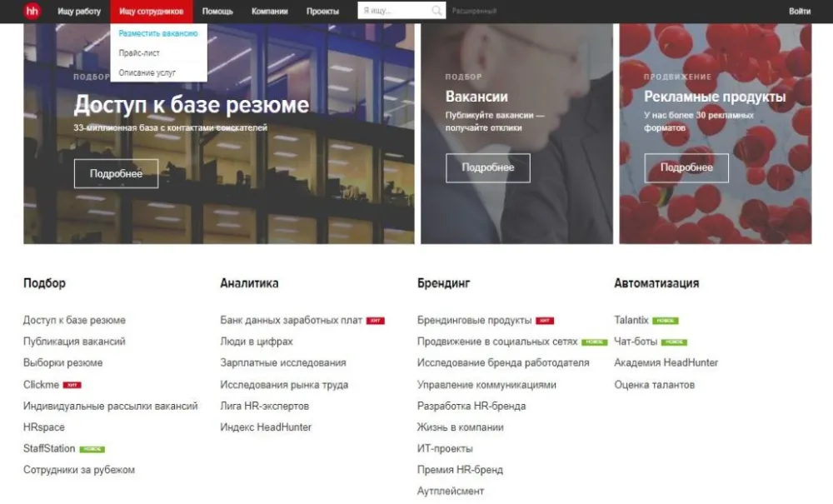Open the Ищу сотрудников dropdown menu
The height and width of the screenshot is (504, 833).
tap(152, 11)
